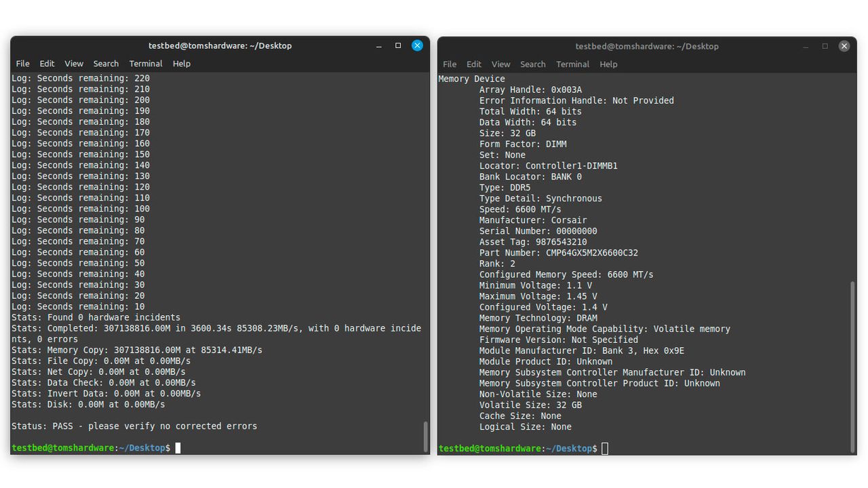This screenshot has width=868, height=488.
Task: Open Help menu in left terminal
Action: (x=182, y=64)
